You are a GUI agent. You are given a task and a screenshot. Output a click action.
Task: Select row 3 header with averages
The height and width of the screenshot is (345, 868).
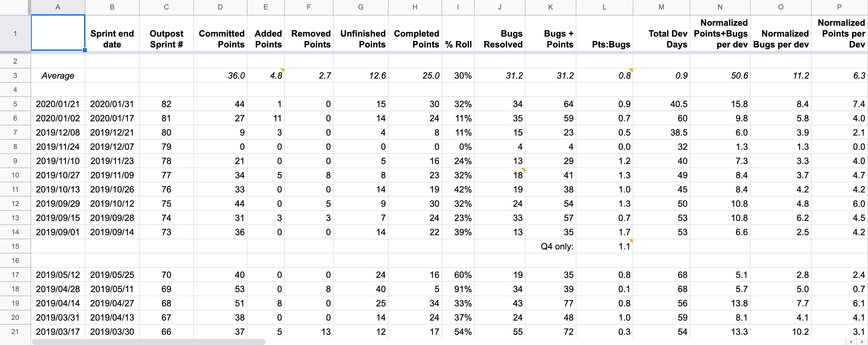[15, 76]
